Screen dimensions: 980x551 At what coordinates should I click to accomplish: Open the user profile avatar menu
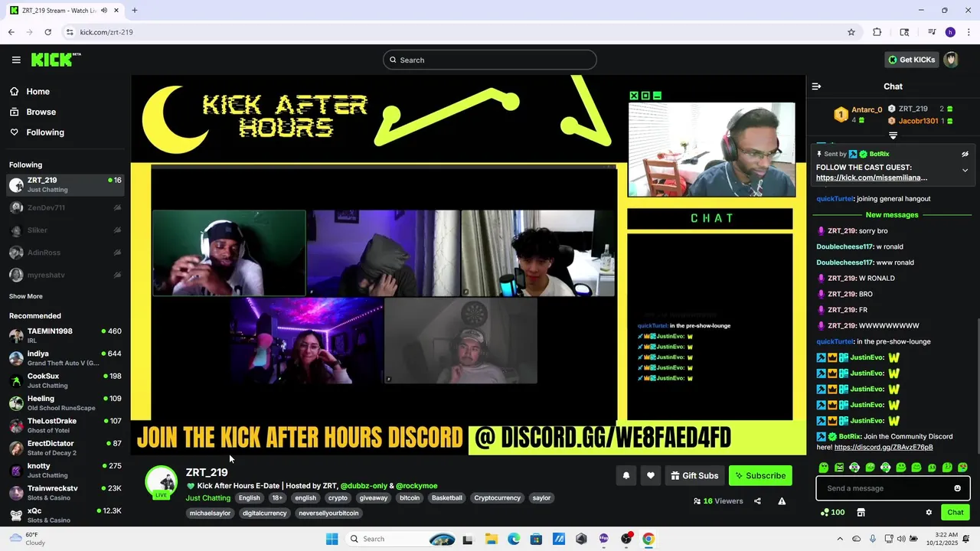coord(952,60)
